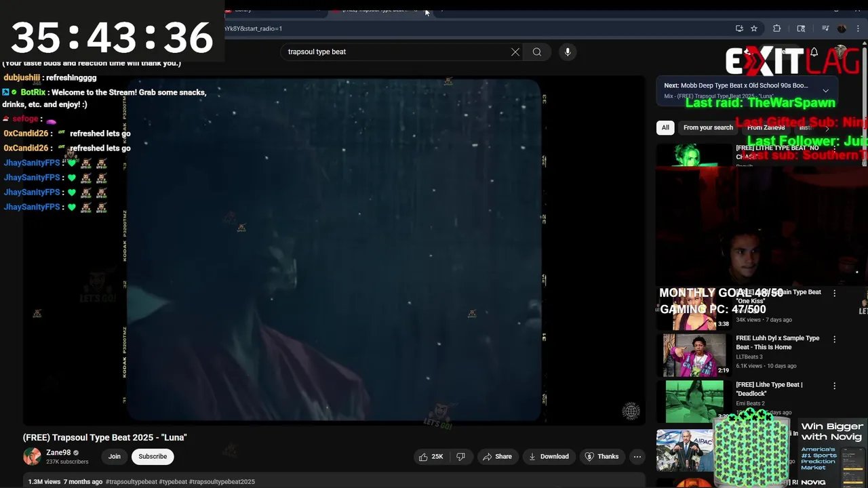Click the LLTBeats 3 channel name
This screenshot has height=488, width=868.
(x=749, y=357)
